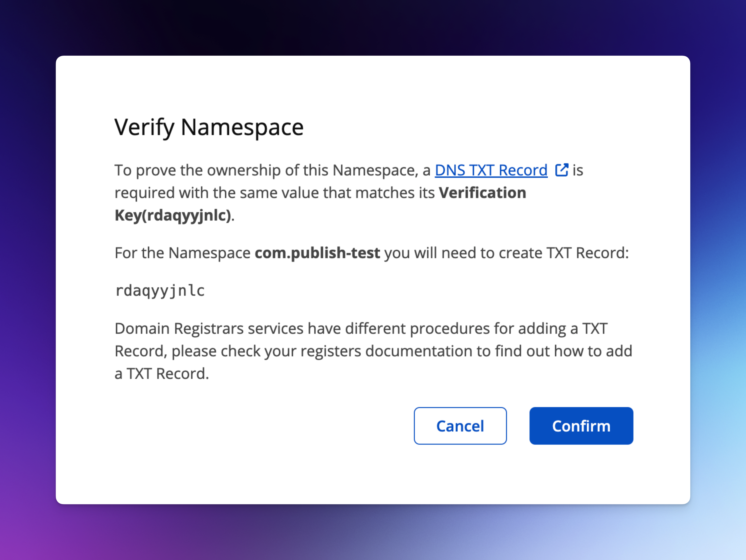Click the bold Verification Key(rdaqyyjnlc) text
The width and height of the screenshot is (746, 560).
(320, 204)
